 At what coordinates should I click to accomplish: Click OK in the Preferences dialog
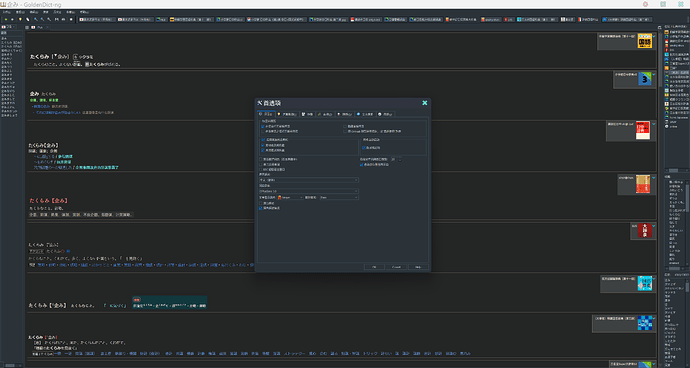(374, 267)
